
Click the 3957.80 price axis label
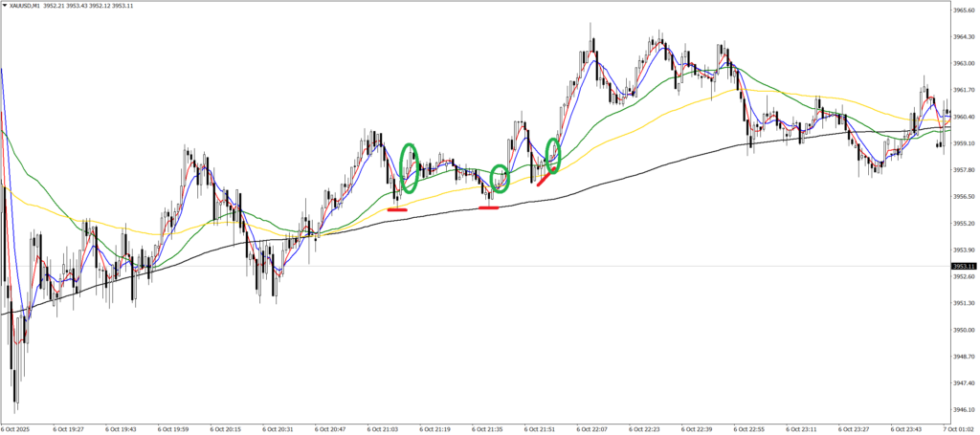963,170
